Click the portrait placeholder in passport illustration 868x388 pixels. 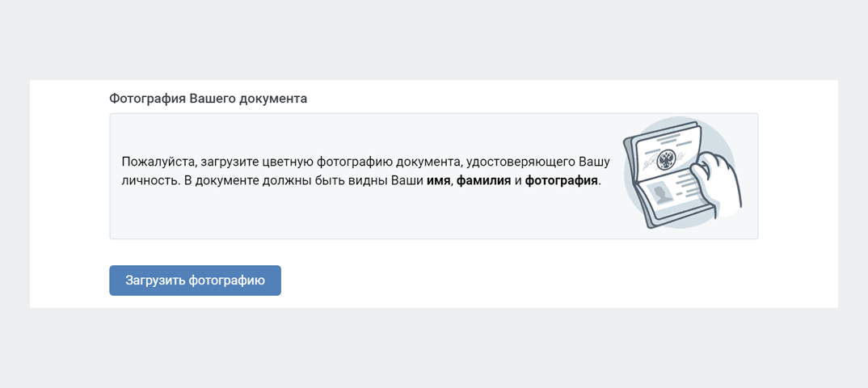coord(664,195)
